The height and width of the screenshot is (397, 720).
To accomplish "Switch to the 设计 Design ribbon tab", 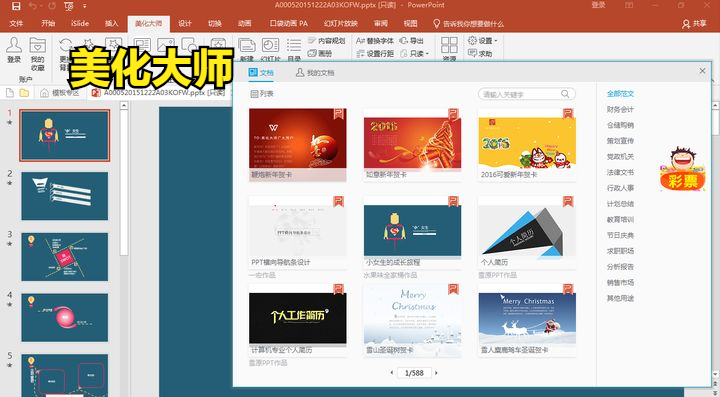I will [185, 23].
